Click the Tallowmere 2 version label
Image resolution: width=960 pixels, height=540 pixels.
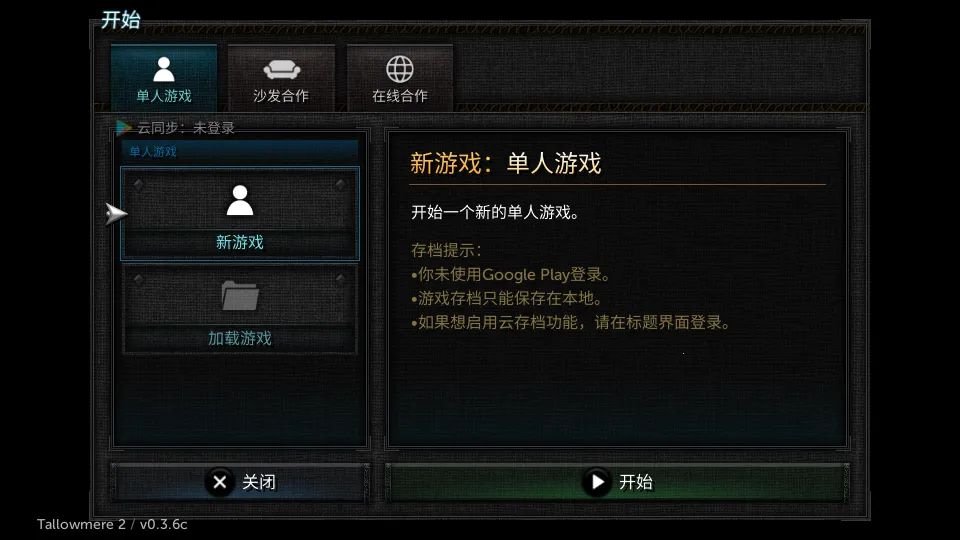click(112, 525)
